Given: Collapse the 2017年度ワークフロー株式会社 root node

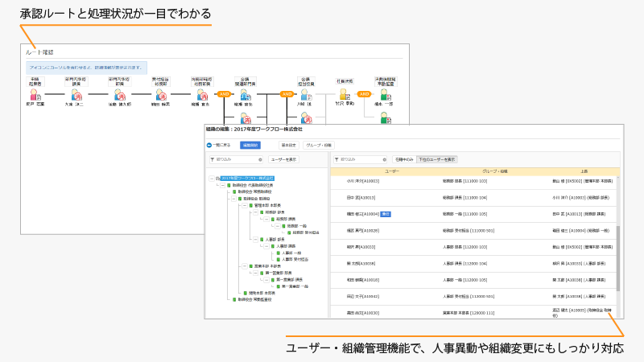Looking at the screenshot, I should pyautogui.click(x=211, y=179).
